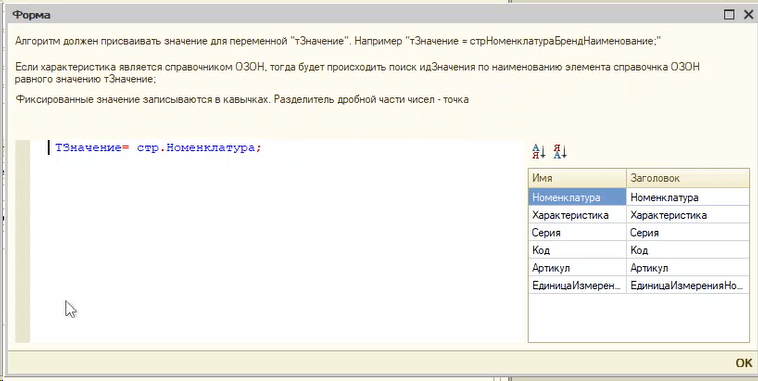The width and height of the screenshot is (758, 381).
Task: Select Характеристика in the Заголовок column
Action: tap(688, 215)
